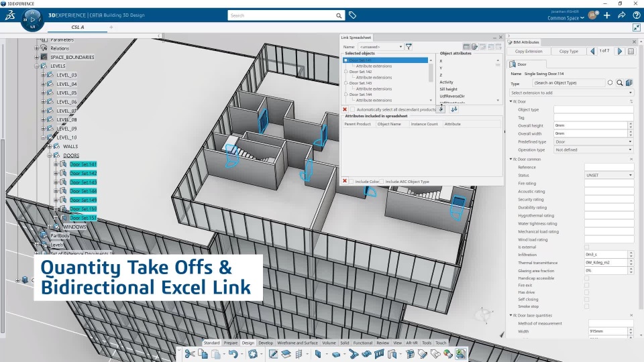The width and height of the screenshot is (644, 362).
Task: Select the curtain wall tool icon
Action: 378,354
